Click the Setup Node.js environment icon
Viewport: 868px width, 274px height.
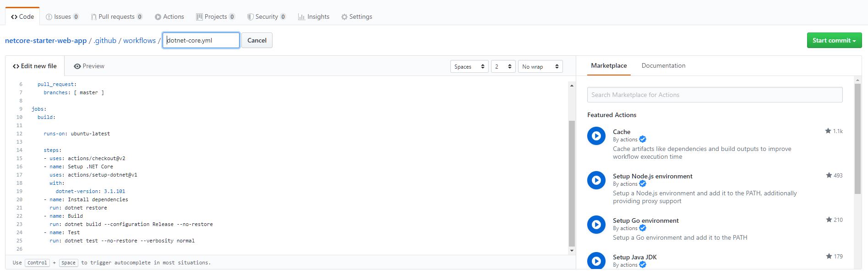click(596, 180)
